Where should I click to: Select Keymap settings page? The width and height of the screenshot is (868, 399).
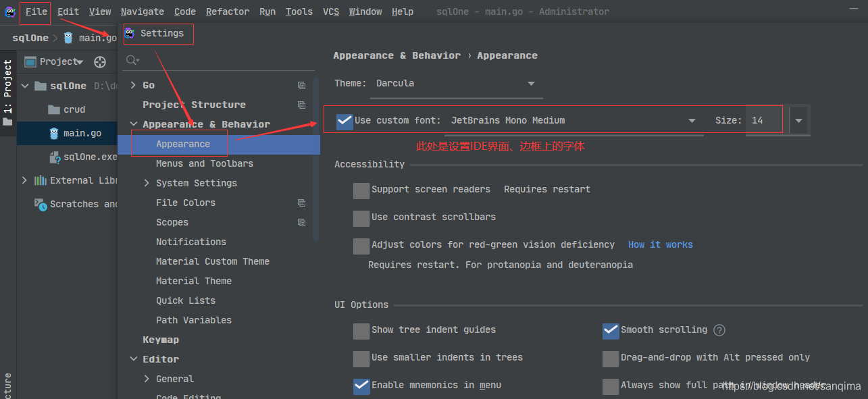[x=161, y=340]
